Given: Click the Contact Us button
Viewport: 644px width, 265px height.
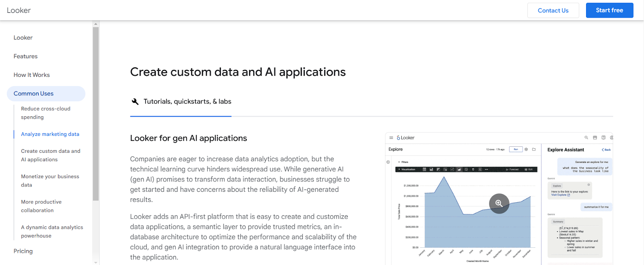Looking at the screenshot, I should pos(553,10).
